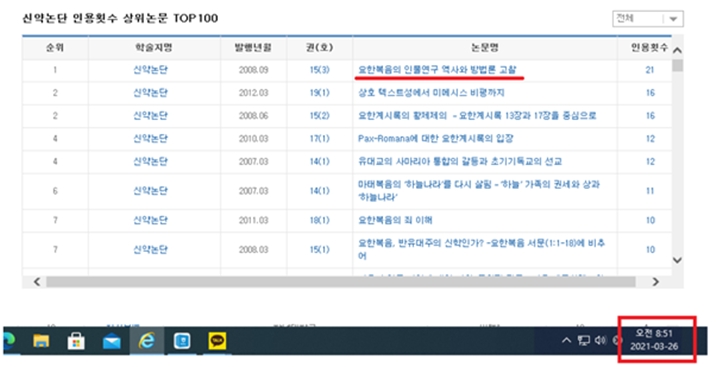The width and height of the screenshot is (716, 367).
Task: Launch Microsoft Store from the taskbar
Action: (x=76, y=341)
